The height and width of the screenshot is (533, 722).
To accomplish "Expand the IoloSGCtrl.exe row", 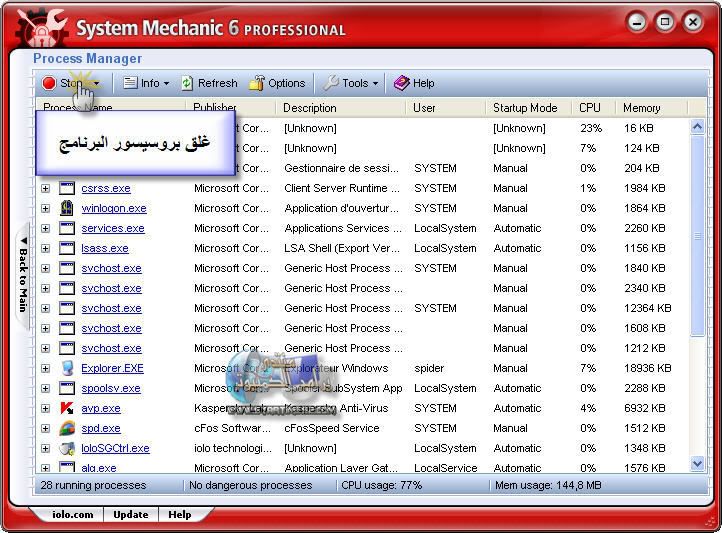I will point(46,448).
